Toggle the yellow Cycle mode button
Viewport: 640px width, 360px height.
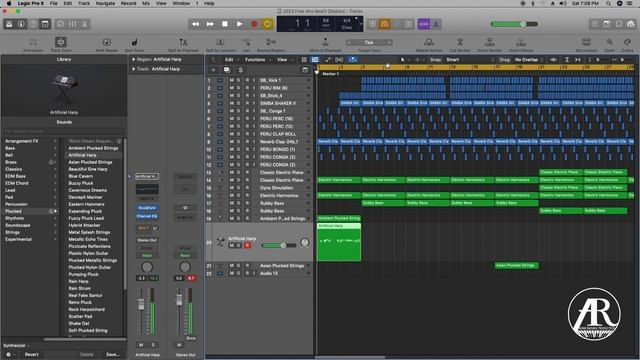click(x=267, y=24)
